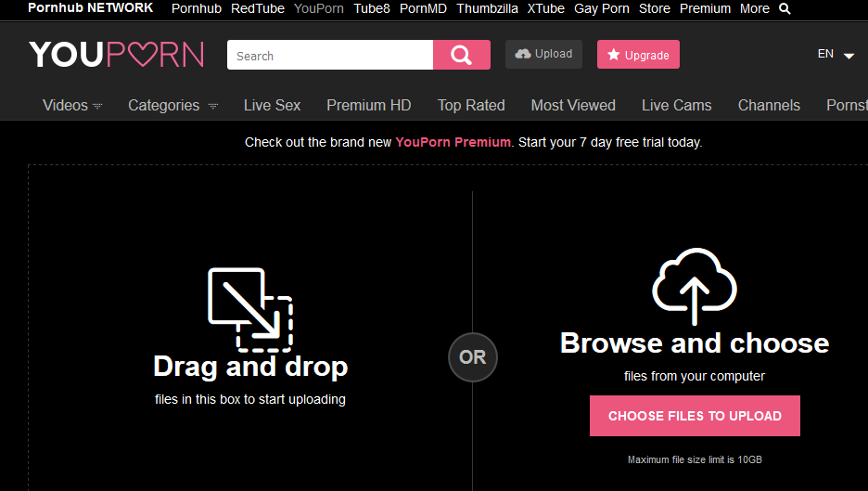Open the Most Viewed nav item

coord(573,105)
